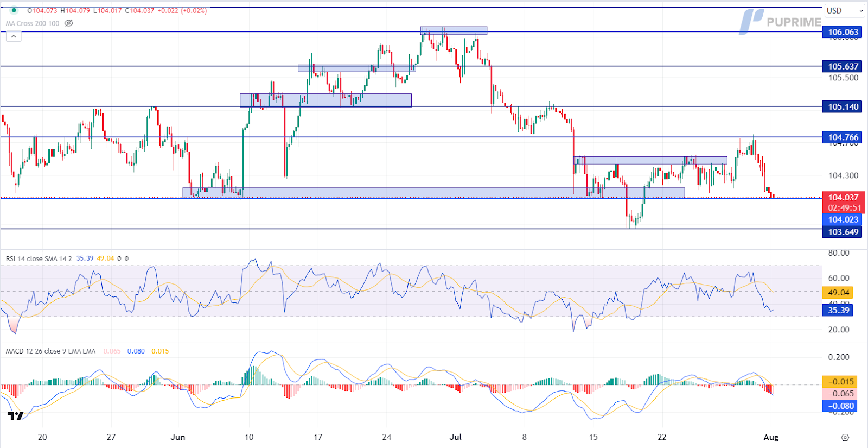Click the 20.00 RSI scale value

pos(839,330)
